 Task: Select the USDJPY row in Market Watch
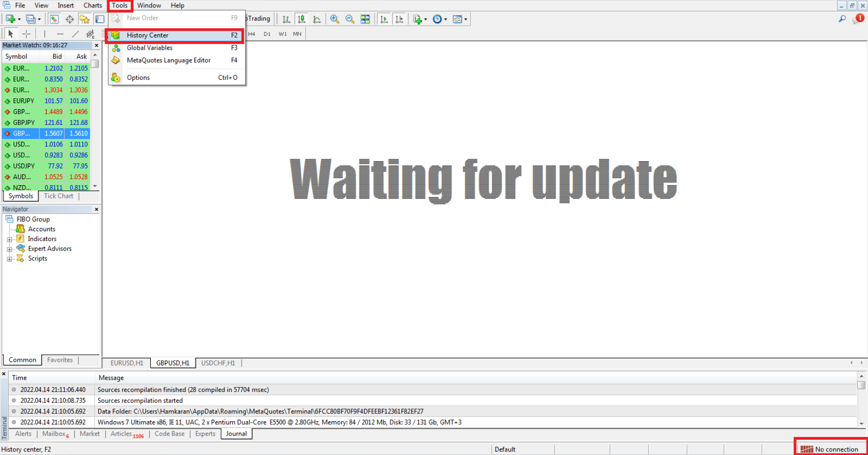pyautogui.click(x=46, y=166)
